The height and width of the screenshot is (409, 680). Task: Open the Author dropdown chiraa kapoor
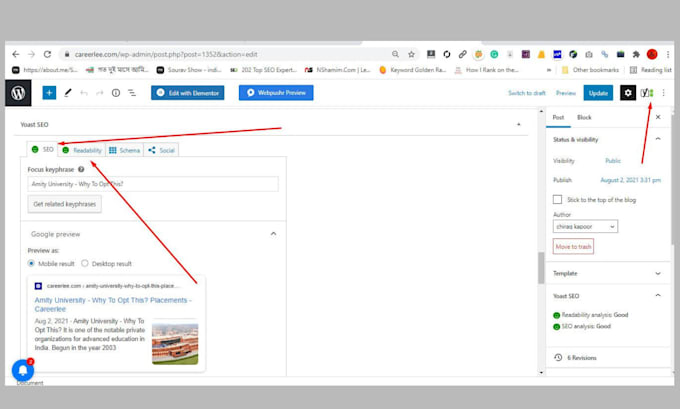click(585, 226)
